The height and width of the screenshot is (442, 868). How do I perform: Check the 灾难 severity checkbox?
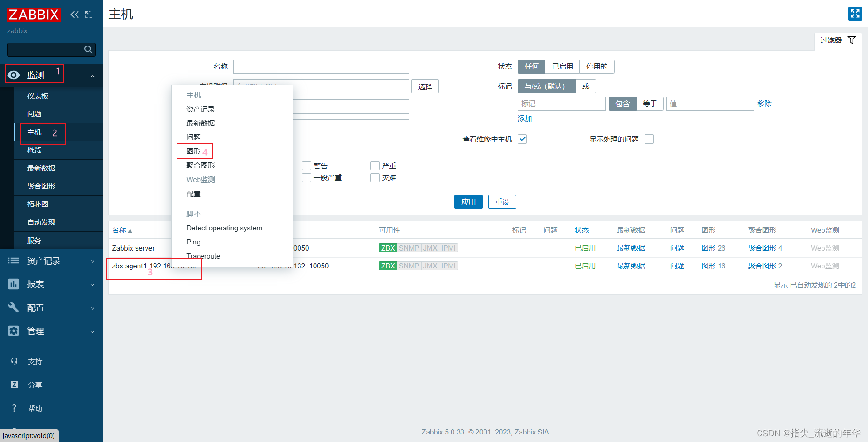[375, 177]
